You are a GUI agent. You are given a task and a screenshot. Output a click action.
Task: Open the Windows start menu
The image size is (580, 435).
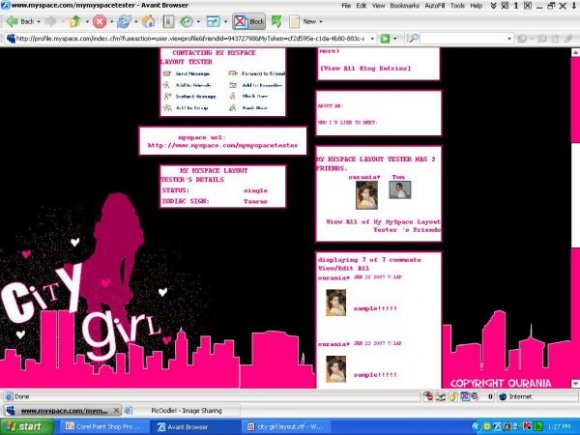(27, 426)
